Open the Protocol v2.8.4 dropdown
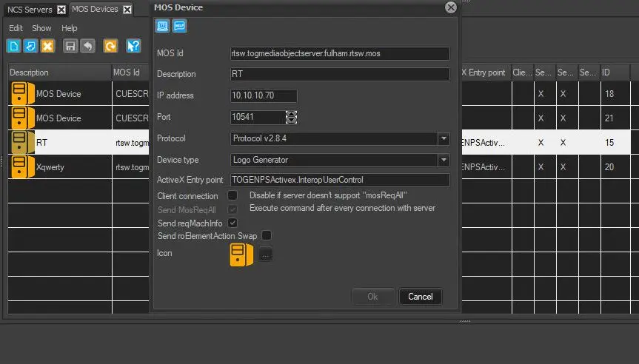639x364 pixels. [443, 138]
